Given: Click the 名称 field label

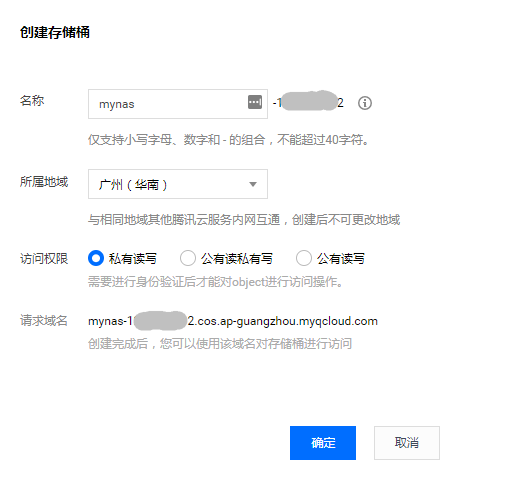Looking at the screenshot, I should click(32, 100).
